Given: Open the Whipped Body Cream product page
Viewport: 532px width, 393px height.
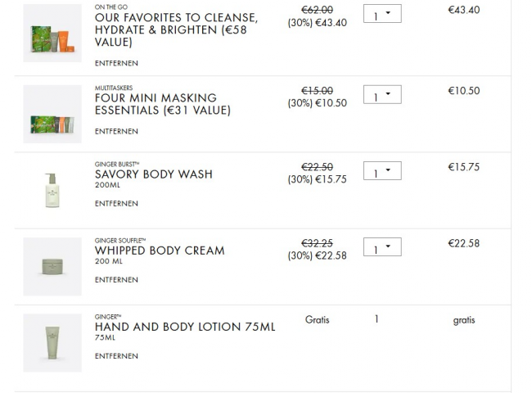Looking at the screenshot, I should (159, 250).
